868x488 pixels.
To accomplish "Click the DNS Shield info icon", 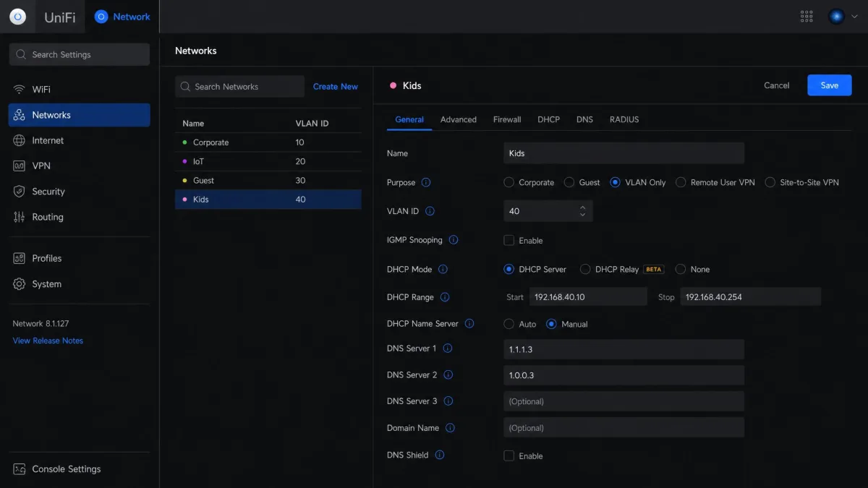I will (x=439, y=455).
